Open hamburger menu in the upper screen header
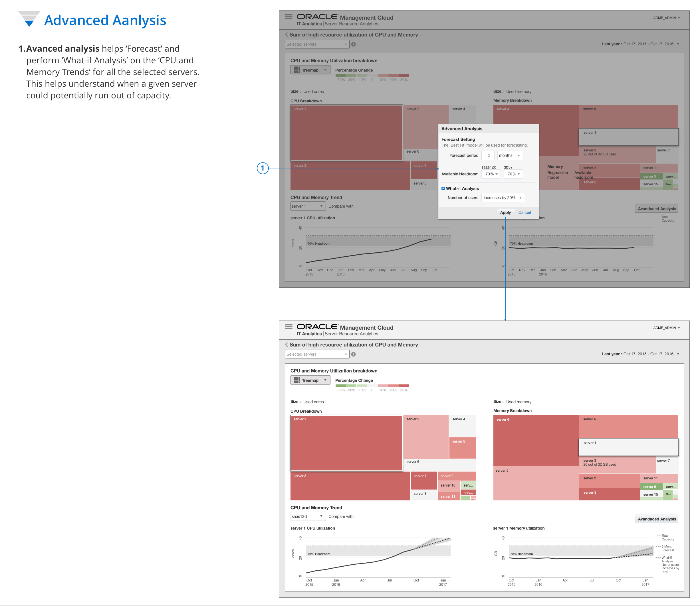 pyautogui.click(x=289, y=17)
